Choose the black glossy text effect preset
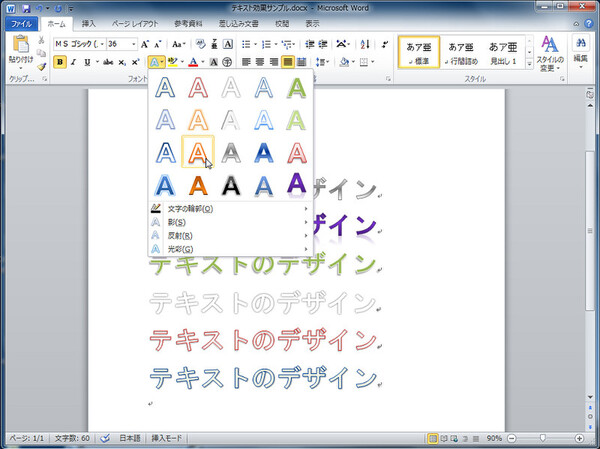Image resolution: width=600 pixels, height=449 pixels. click(231, 185)
